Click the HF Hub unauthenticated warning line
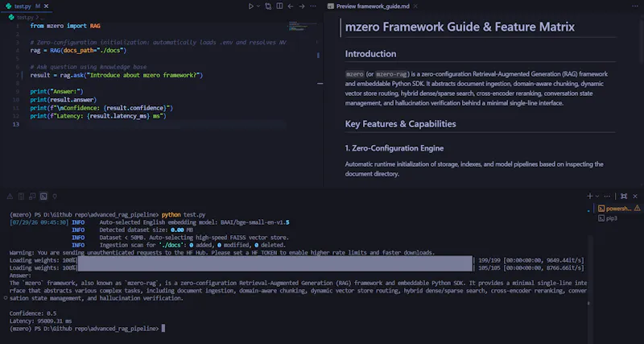644x344 pixels. click(222, 253)
